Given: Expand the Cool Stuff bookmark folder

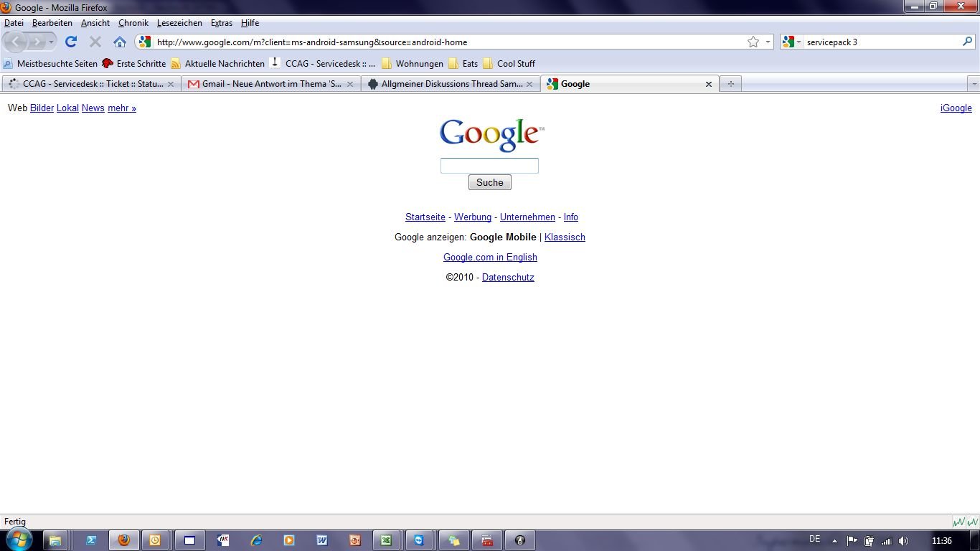Looking at the screenshot, I should click(509, 63).
